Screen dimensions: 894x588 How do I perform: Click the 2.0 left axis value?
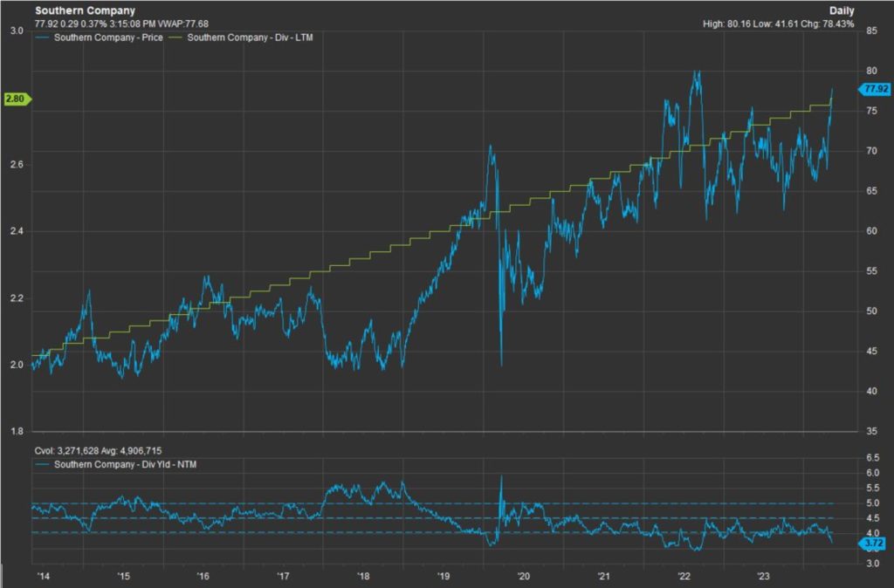17,366
